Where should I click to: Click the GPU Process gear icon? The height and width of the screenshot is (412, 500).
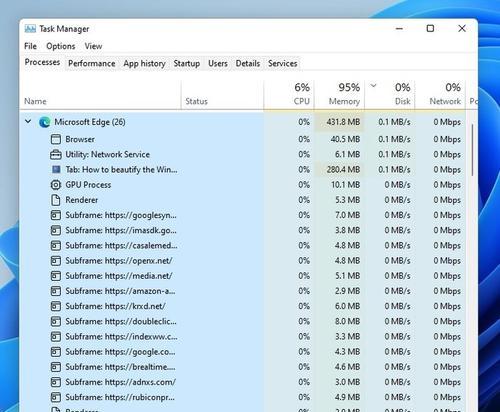pos(56,185)
